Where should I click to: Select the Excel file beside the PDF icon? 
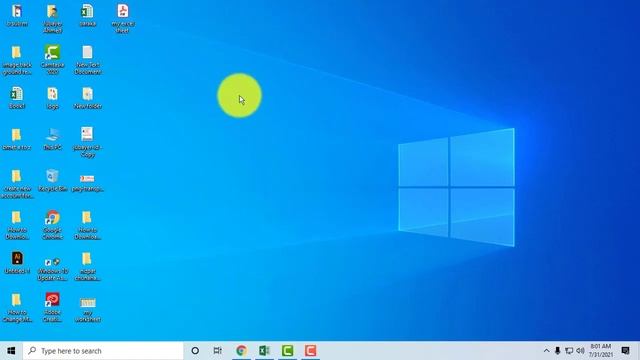pos(87,16)
